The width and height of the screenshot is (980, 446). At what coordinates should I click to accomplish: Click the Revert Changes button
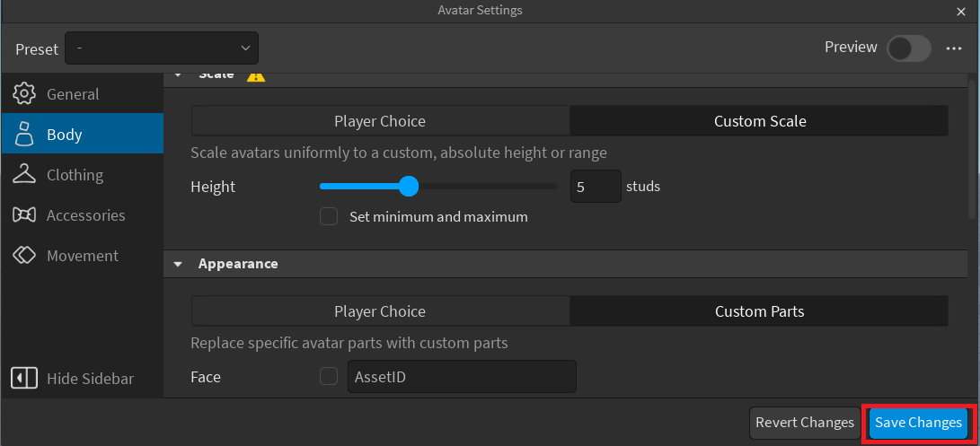point(804,423)
